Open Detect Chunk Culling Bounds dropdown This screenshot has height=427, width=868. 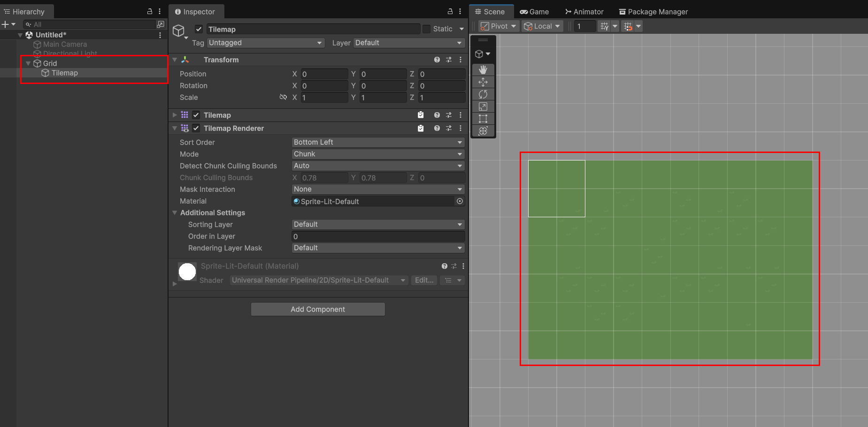click(x=378, y=166)
